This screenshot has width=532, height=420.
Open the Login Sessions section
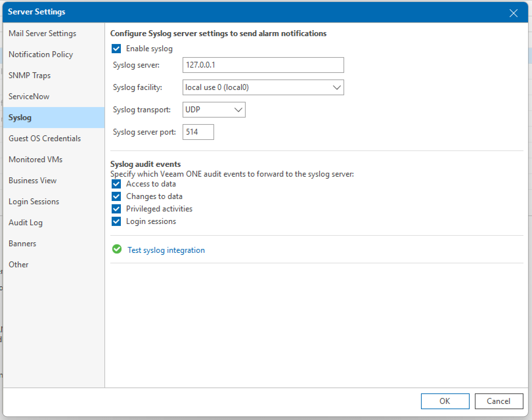point(34,201)
